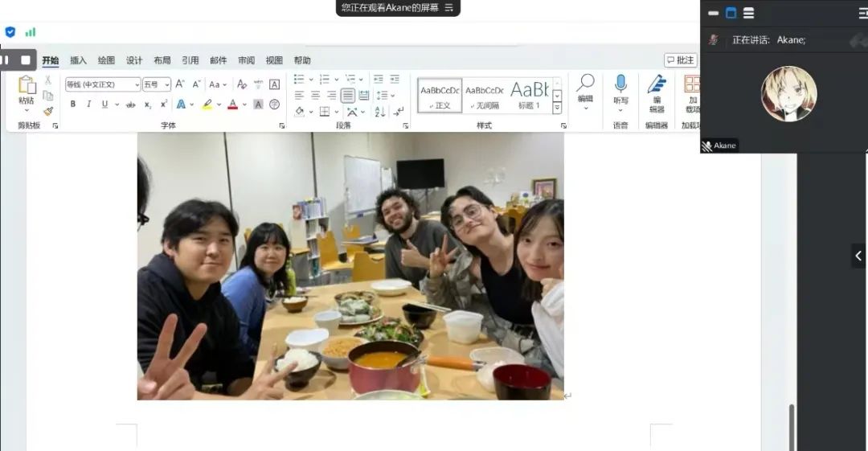Toggle Italic formatting
Screen dimensions: 868x451
tap(88, 105)
